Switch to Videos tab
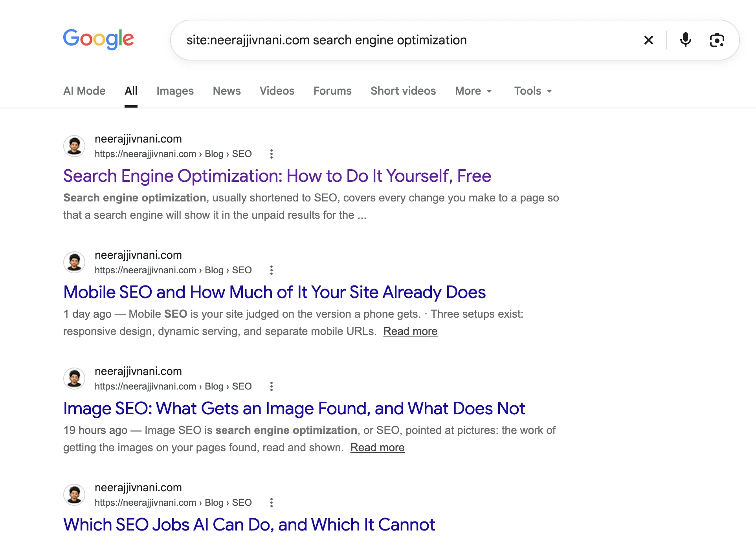756x536 pixels. [x=277, y=91]
